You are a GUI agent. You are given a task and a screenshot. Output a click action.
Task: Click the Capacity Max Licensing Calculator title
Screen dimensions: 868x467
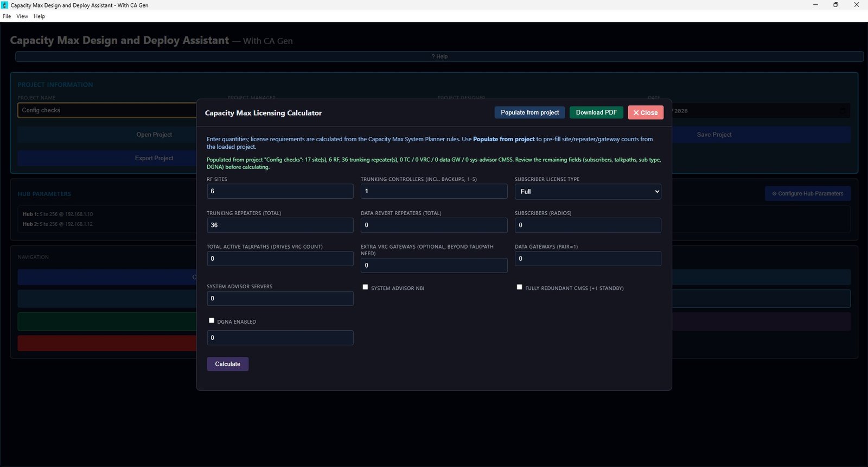coord(263,113)
